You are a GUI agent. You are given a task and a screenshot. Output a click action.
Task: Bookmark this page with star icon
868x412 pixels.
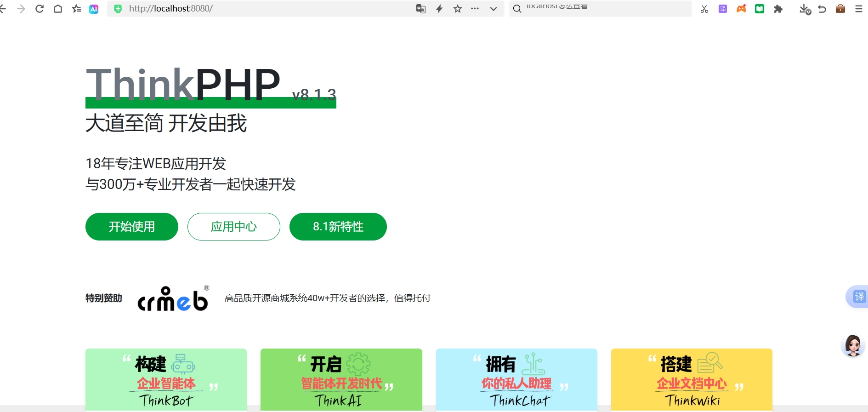458,9
